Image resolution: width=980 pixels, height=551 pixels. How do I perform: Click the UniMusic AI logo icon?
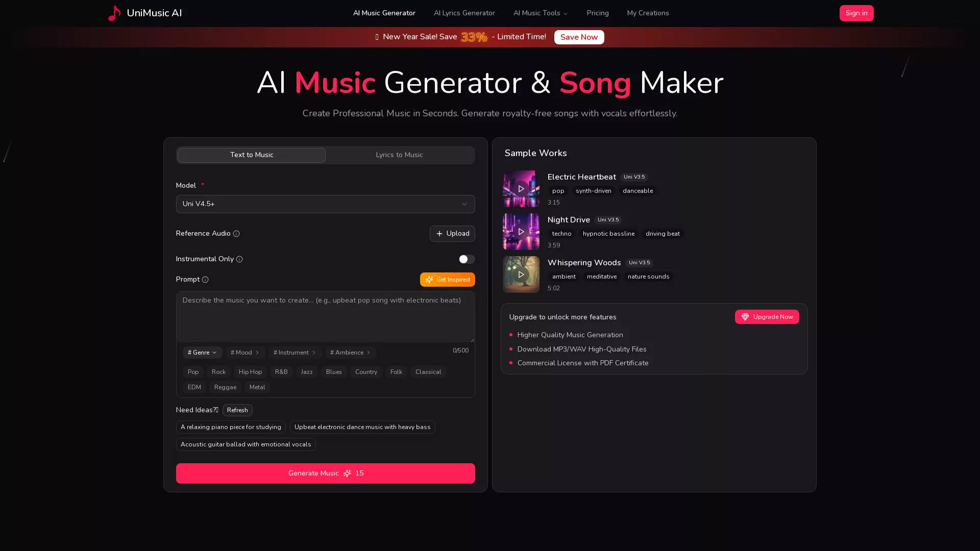pos(114,13)
